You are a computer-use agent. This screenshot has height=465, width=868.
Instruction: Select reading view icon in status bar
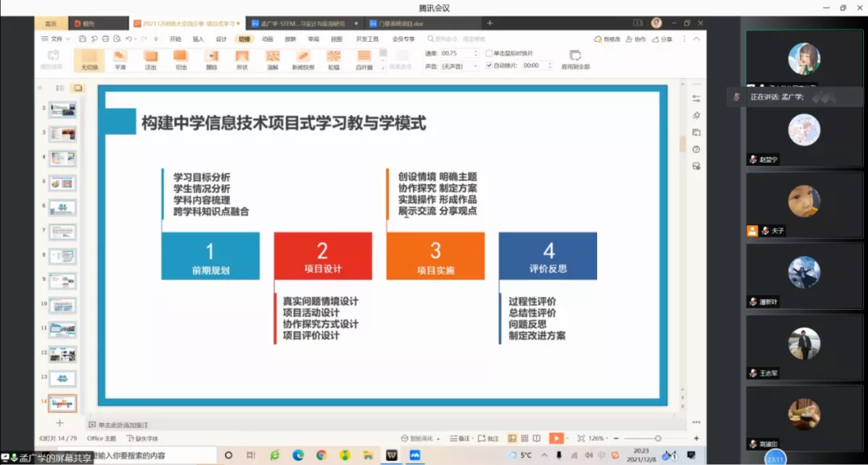pyautogui.click(x=538, y=438)
